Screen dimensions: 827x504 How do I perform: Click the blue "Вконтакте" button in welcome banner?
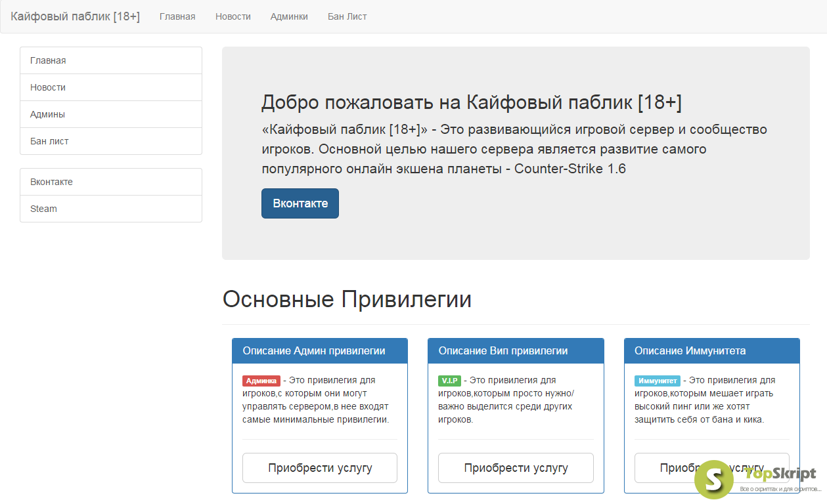300,203
